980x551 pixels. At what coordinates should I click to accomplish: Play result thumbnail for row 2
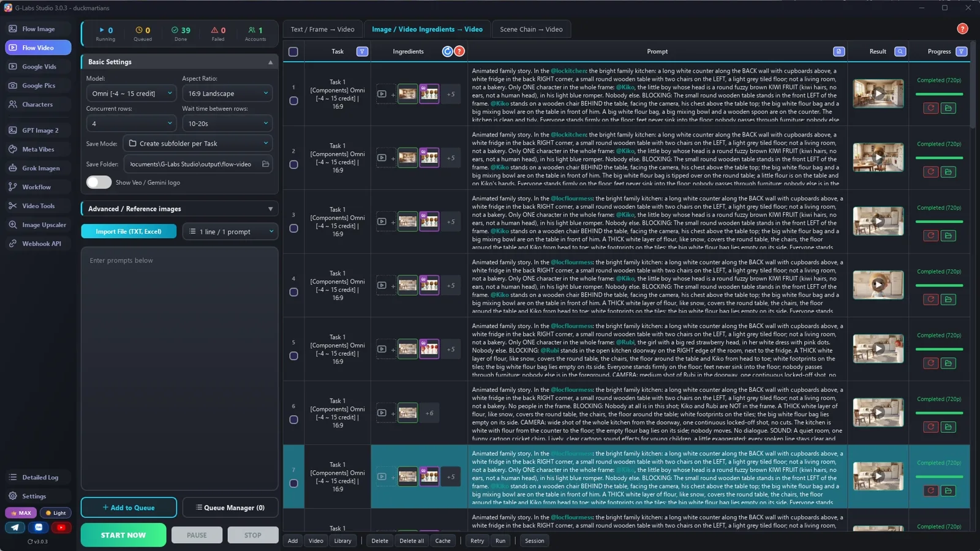tap(878, 157)
